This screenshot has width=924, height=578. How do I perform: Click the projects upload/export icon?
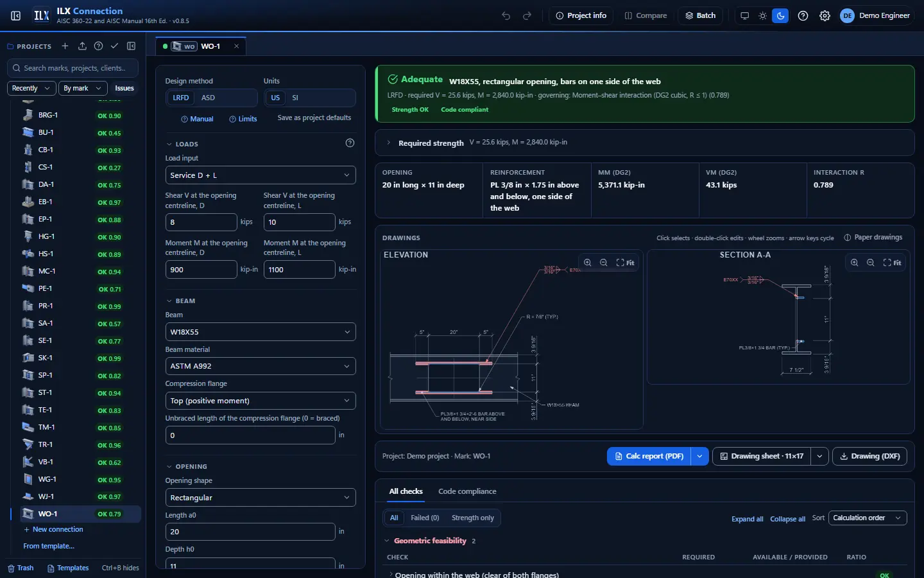tap(82, 46)
